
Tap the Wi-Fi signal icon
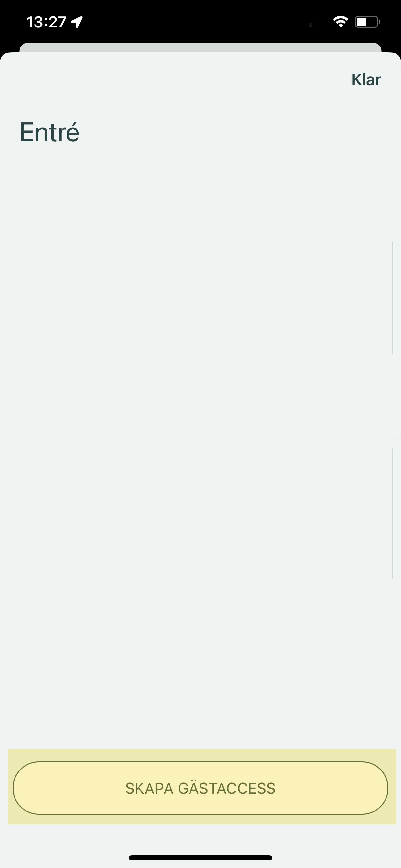[x=341, y=22]
